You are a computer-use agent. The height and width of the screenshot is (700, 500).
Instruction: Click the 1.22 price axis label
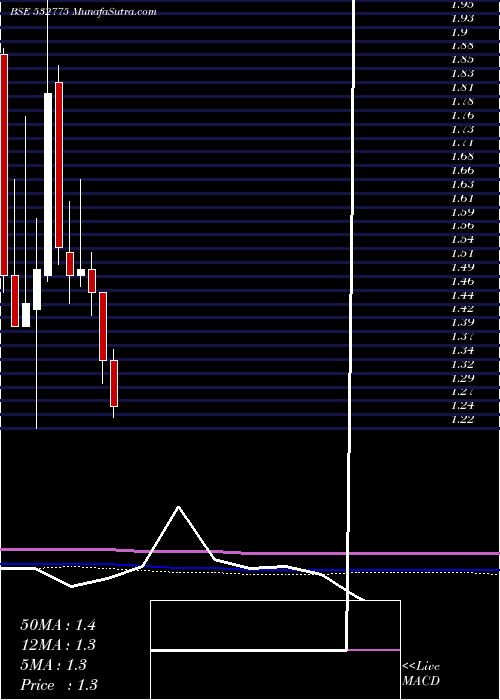(462, 419)
